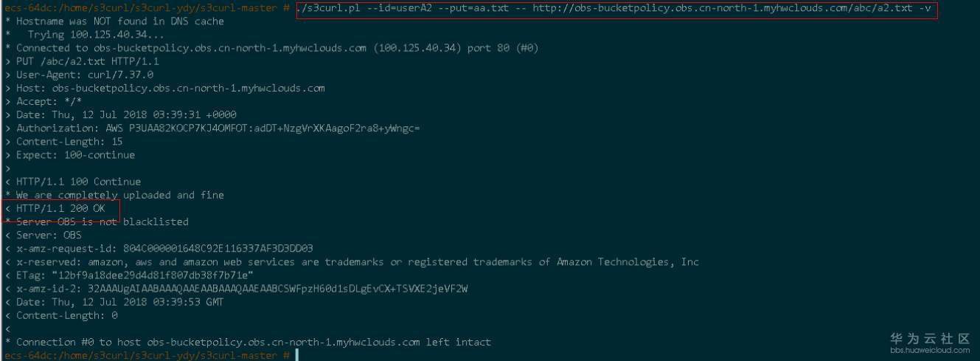Image resolution: width=980 pixels, height=361 pixels.
Task: Click the 'Trying 100.125.40.34...' line
Action: 86,35
